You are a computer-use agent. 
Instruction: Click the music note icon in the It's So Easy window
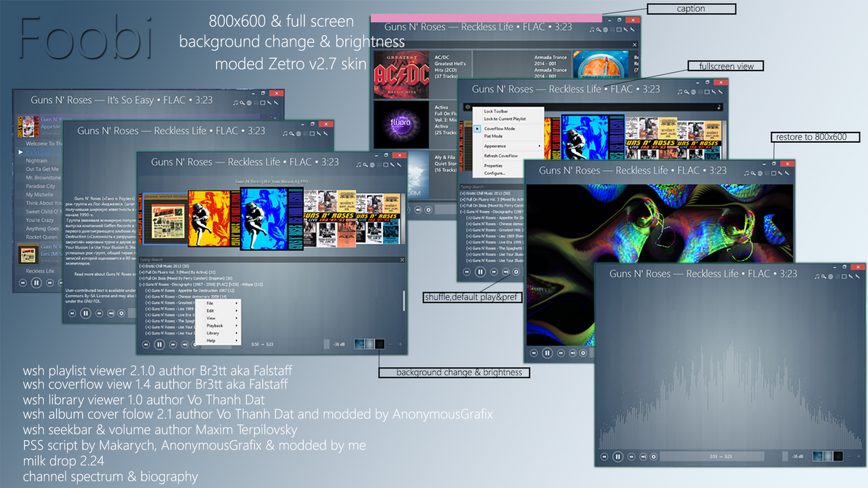(236, 103)
